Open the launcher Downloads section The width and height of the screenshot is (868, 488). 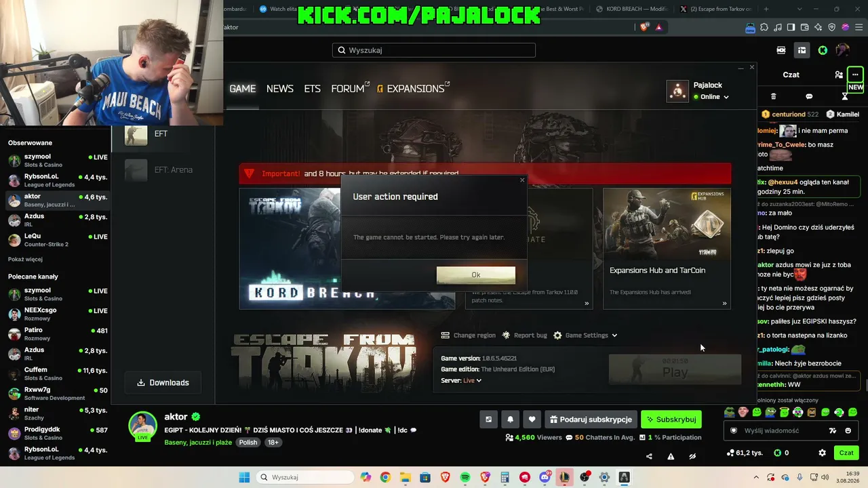tap(163, 382)
